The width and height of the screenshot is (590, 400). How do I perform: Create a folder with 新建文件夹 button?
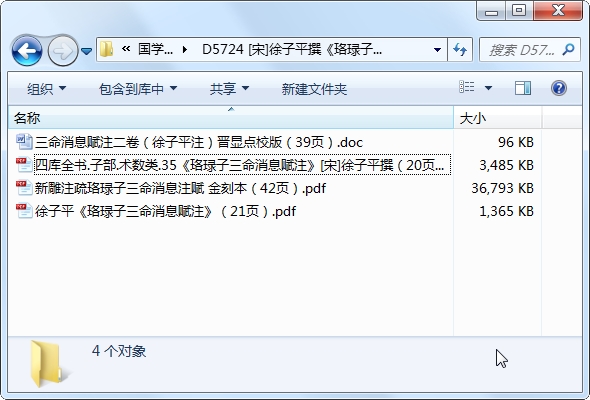click(314, 89)
